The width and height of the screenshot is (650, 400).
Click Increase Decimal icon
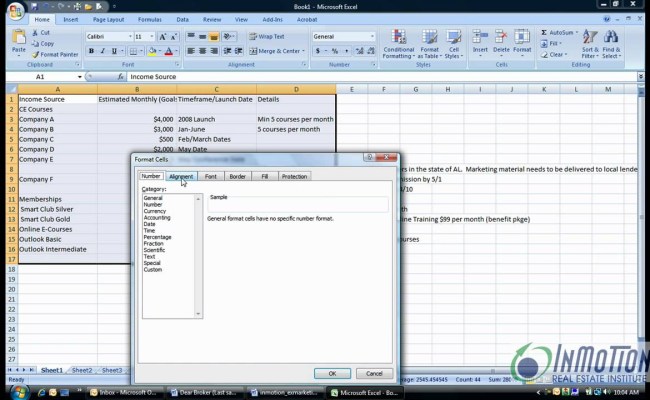pyautogui.click(x=359, y=51)
